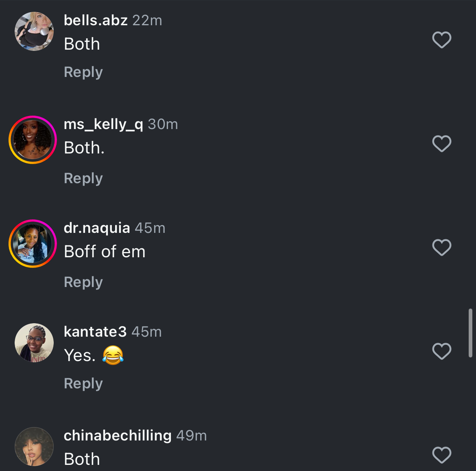Reply to ms_kelly_q's comment
This screenshot has width=476, height=471.
[83, 178]
